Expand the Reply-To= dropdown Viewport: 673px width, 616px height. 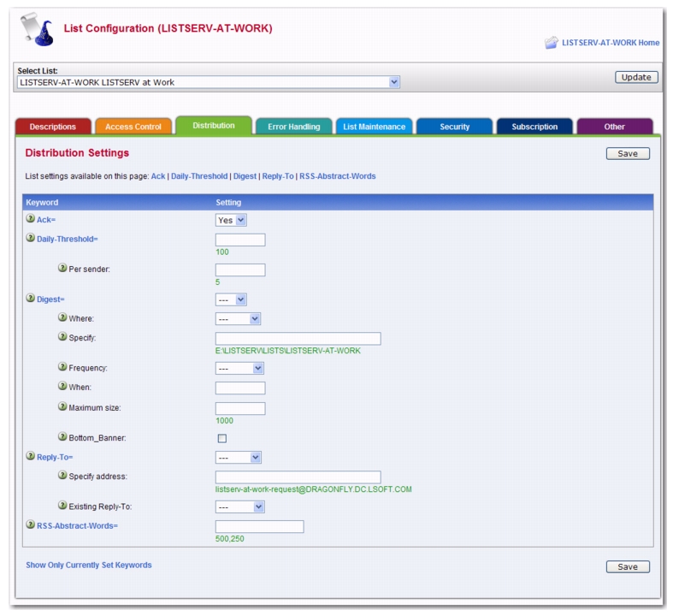coord(239,458)
